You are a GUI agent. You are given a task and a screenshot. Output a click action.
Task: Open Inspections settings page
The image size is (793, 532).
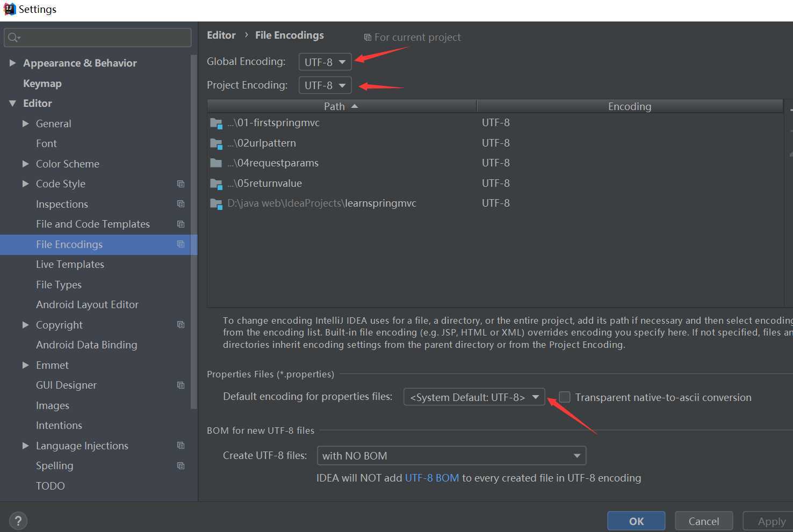pos(62,204)
